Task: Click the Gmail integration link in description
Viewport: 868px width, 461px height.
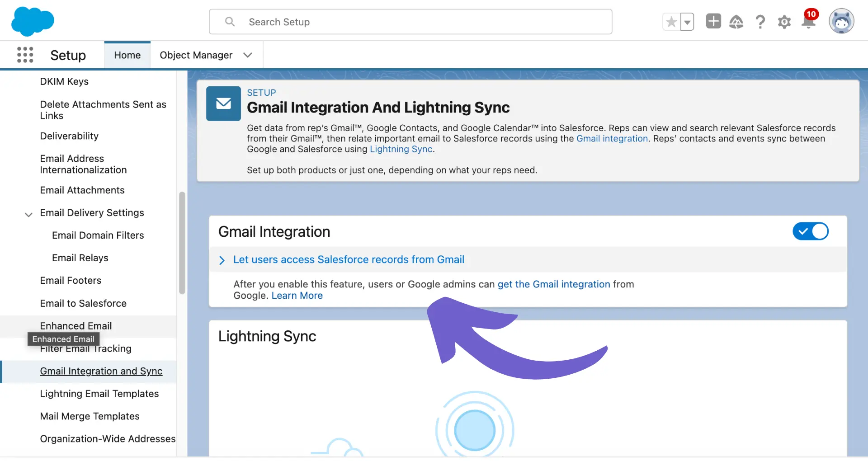Action: click(x=612, y=139)
